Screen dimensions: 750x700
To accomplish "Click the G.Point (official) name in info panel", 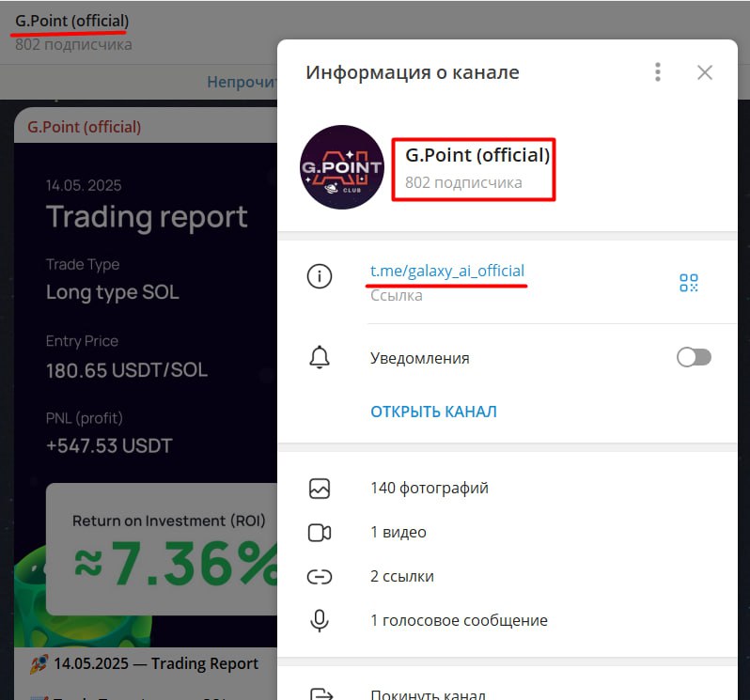I will [477, 155].
